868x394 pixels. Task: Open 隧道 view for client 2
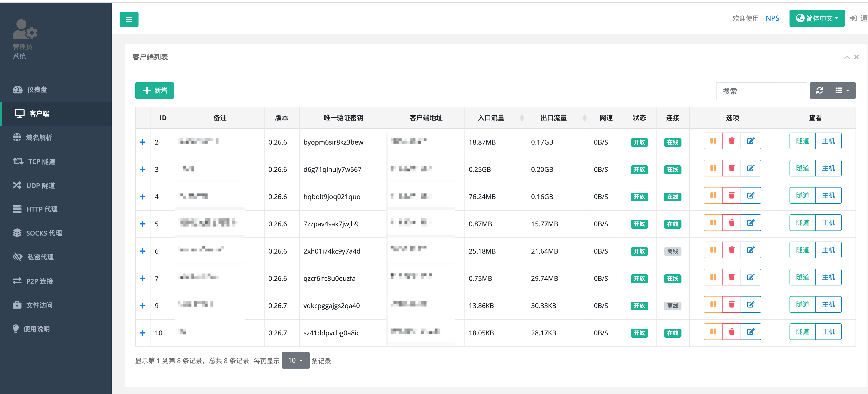(802, 141)
